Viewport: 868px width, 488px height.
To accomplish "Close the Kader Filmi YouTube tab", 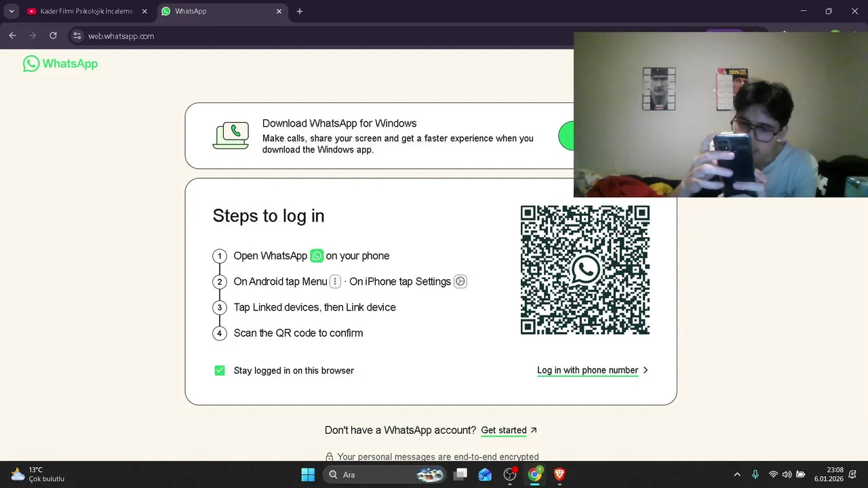I will 144,12.
